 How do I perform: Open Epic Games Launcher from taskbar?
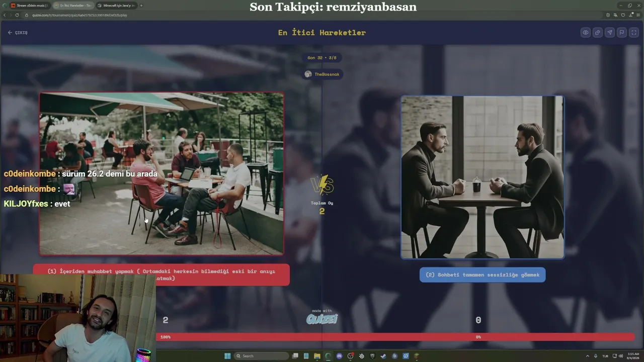pyautogui.click(x=372, y=356)
